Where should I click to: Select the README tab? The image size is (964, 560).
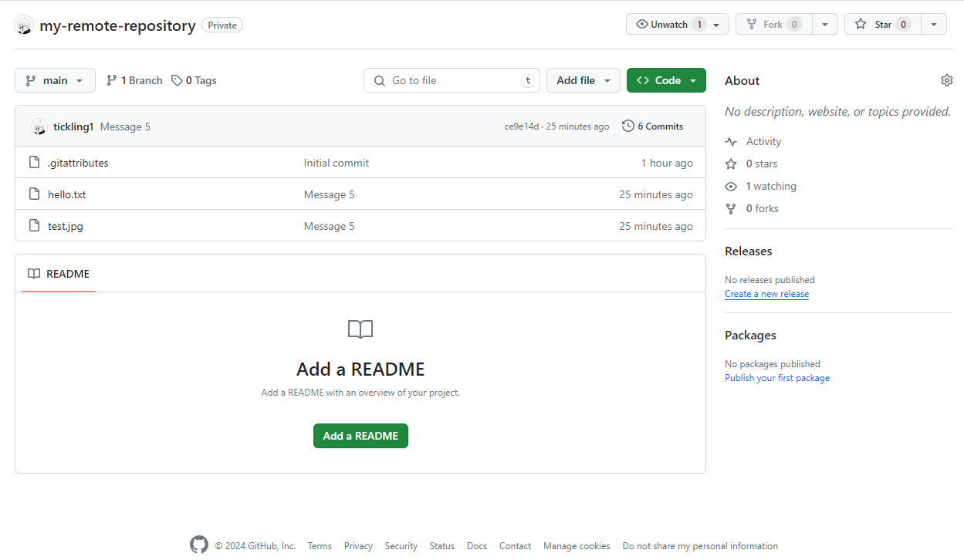pyautogui.click(x=59, y=274)
